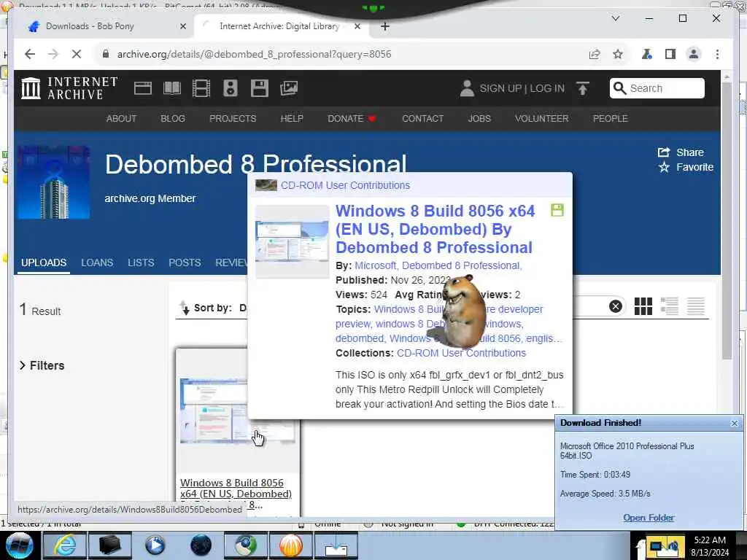The height and width of the screenshot is (560, 747).
Task: Open the JOBS menu item
Action: (x=479, y=119)
